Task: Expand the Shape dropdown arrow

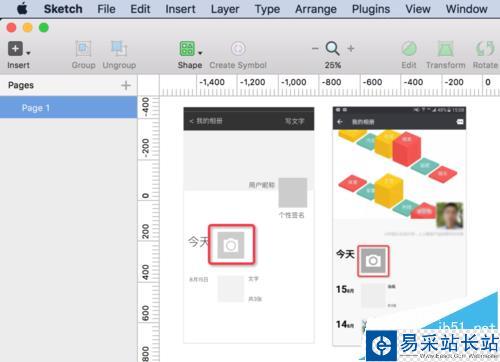Action: pos(200,53)
